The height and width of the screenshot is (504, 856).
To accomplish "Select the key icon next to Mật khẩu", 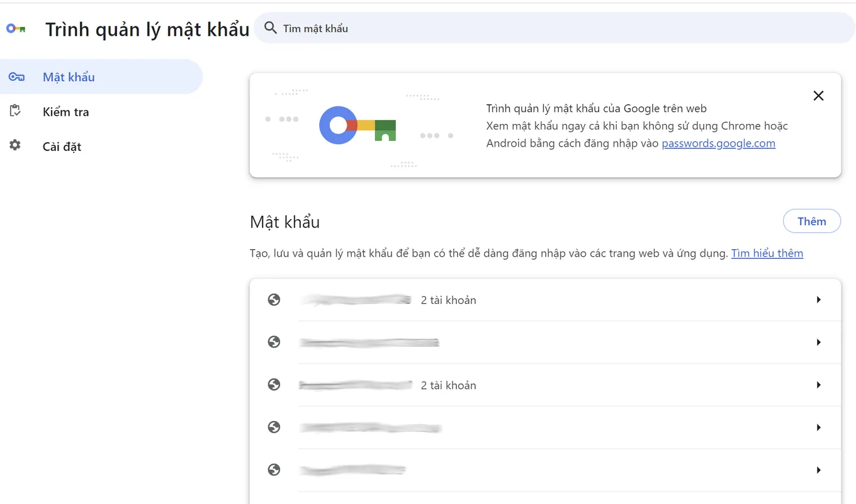I will point(18,76).
